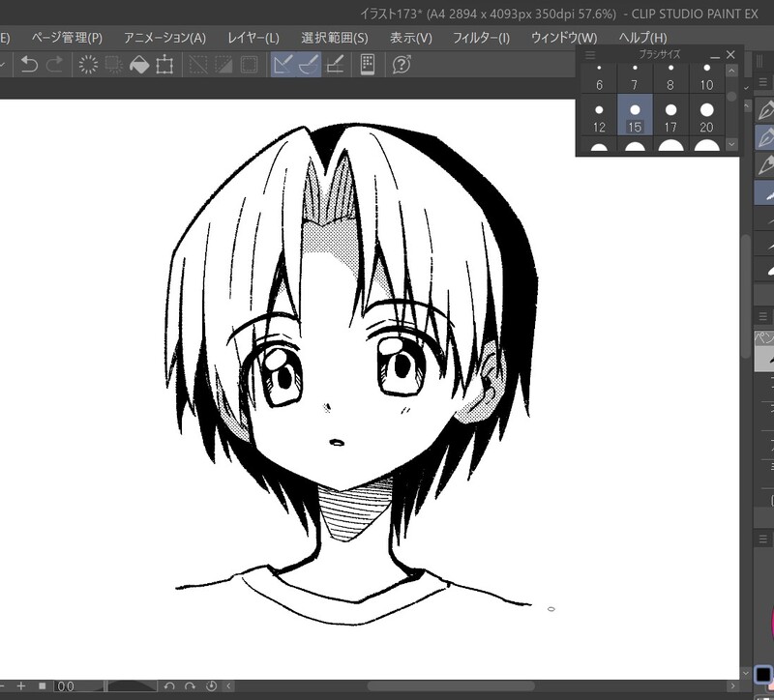This screenshot has height=700, width=774.
Task: Click Show Border of Selected Area icon
Action: tap(249, 64)
